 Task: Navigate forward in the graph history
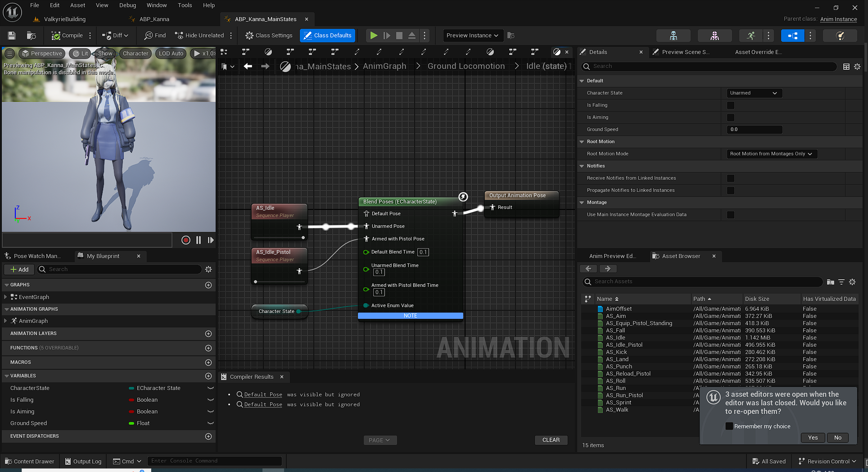pos(265,66)
